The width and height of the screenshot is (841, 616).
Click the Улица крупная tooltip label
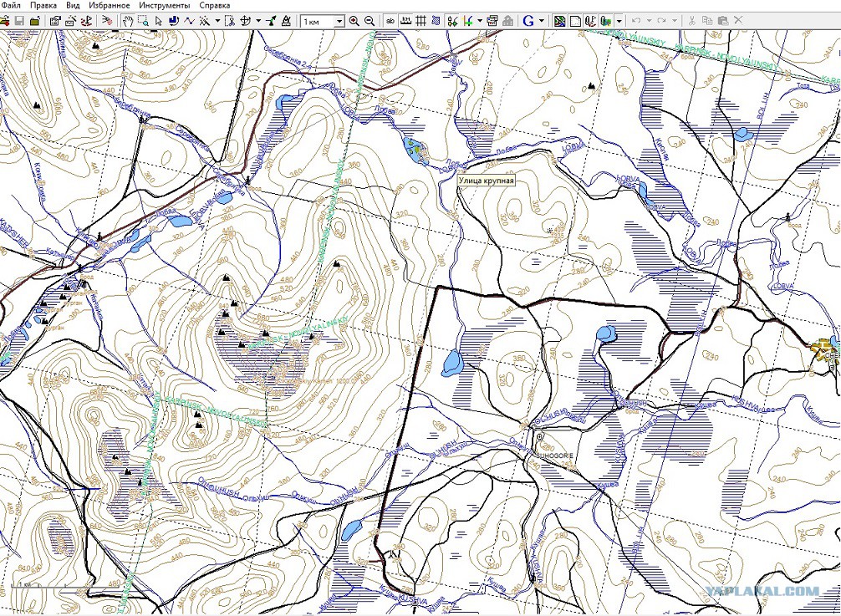(x=486, y=181)
